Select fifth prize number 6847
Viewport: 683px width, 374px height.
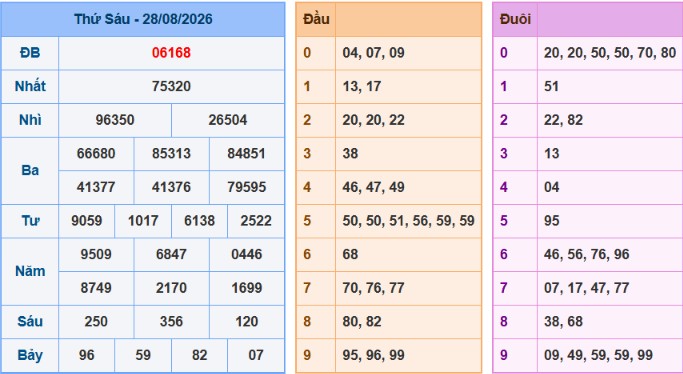(171, 254)
